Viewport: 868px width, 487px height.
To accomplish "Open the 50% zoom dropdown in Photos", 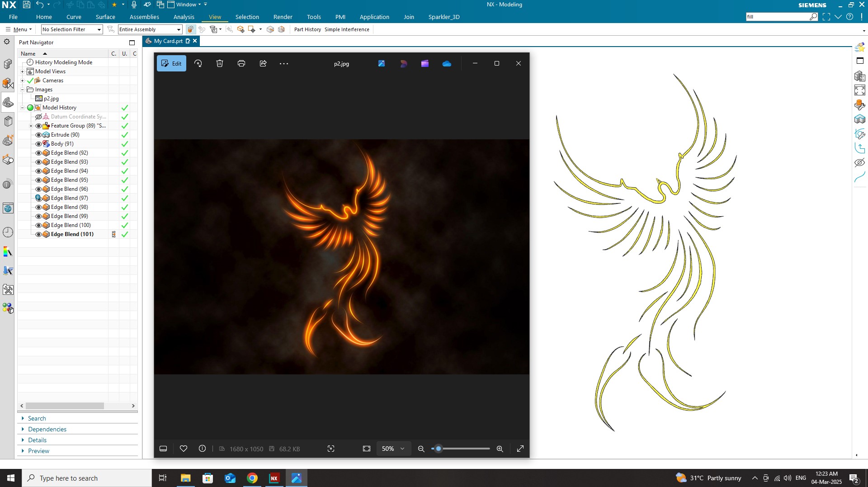I will coord(393,449).
